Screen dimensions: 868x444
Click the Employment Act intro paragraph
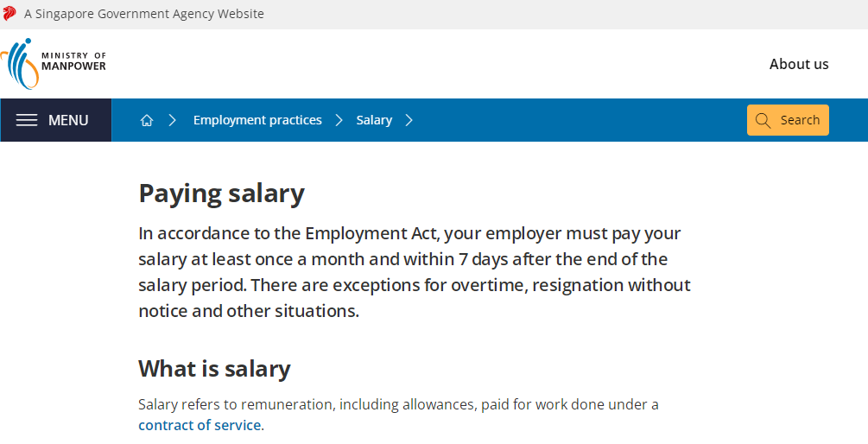[x=415, y=272]
